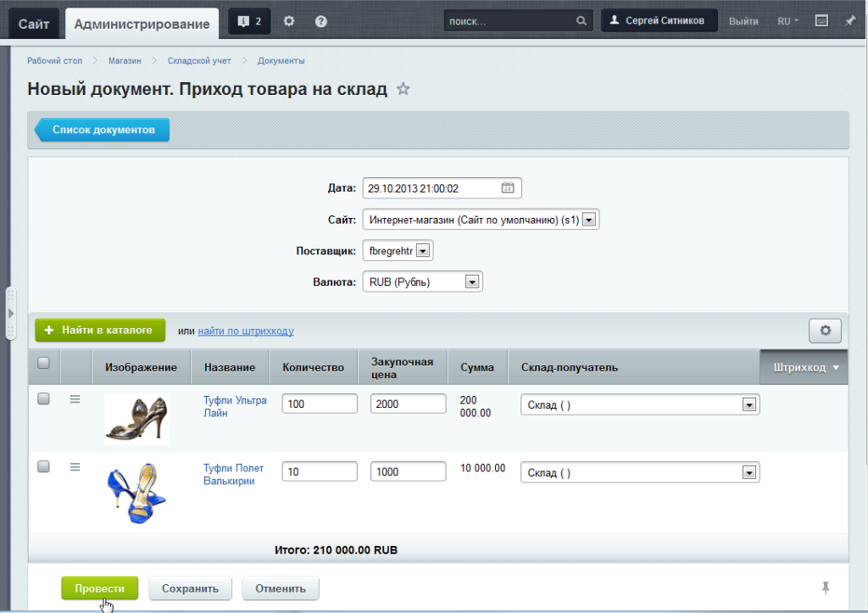Click quantity field with value 10

pyautogui.click(x=320, y=471)
